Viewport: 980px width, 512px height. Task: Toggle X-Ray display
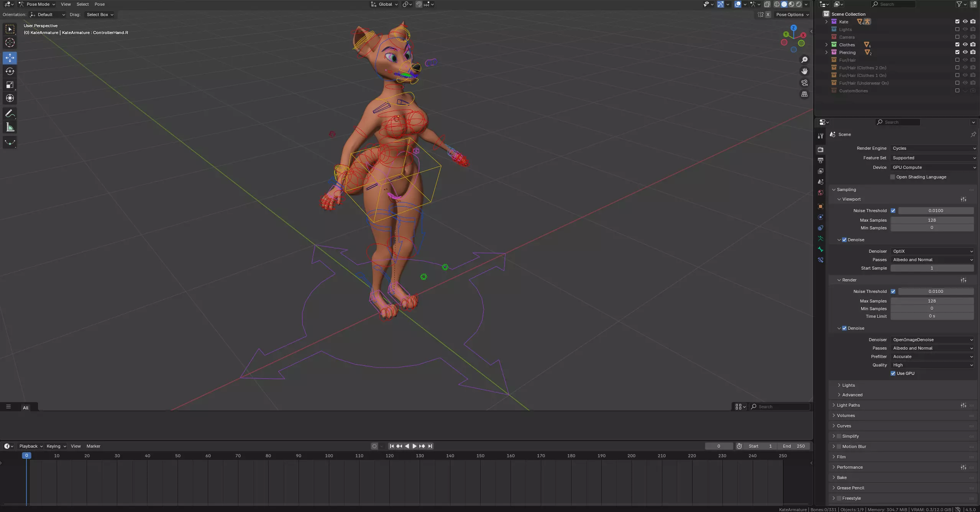click(767, 4)
